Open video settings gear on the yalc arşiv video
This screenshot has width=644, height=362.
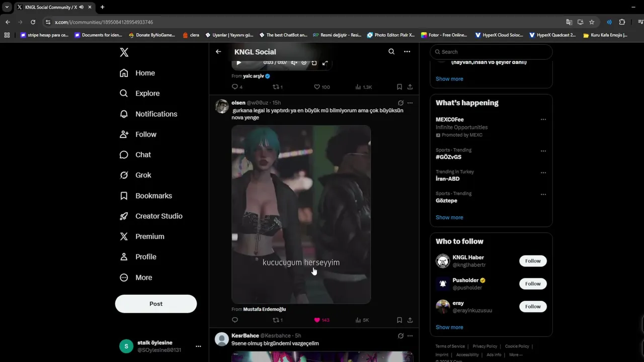(x=304, y=63)
